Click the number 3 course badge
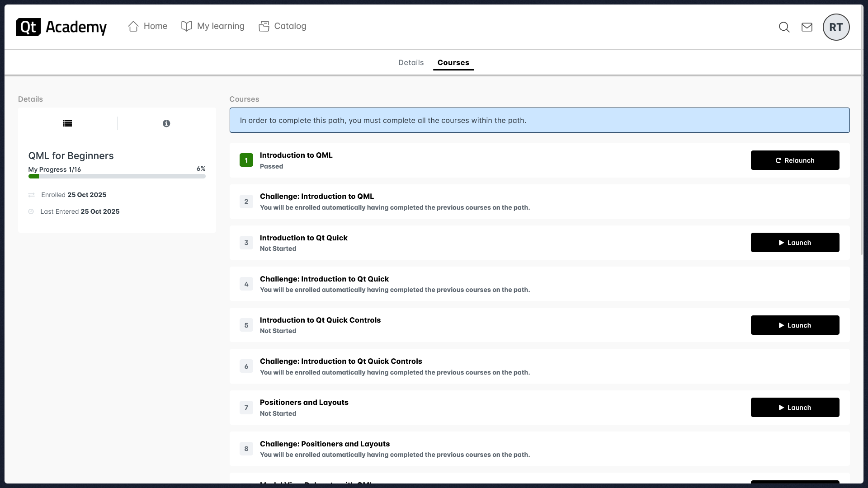This screenshot has height=488, width=868. (246, 243)
